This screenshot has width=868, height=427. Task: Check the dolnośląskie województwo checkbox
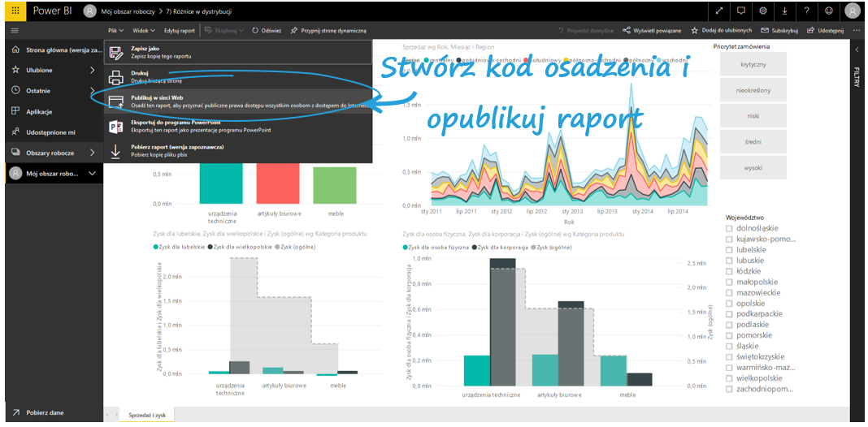tap(730, 229)
